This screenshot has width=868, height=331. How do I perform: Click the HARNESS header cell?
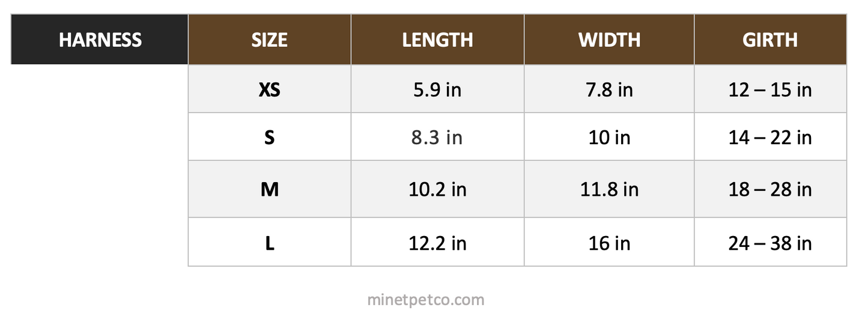[100, 40]
